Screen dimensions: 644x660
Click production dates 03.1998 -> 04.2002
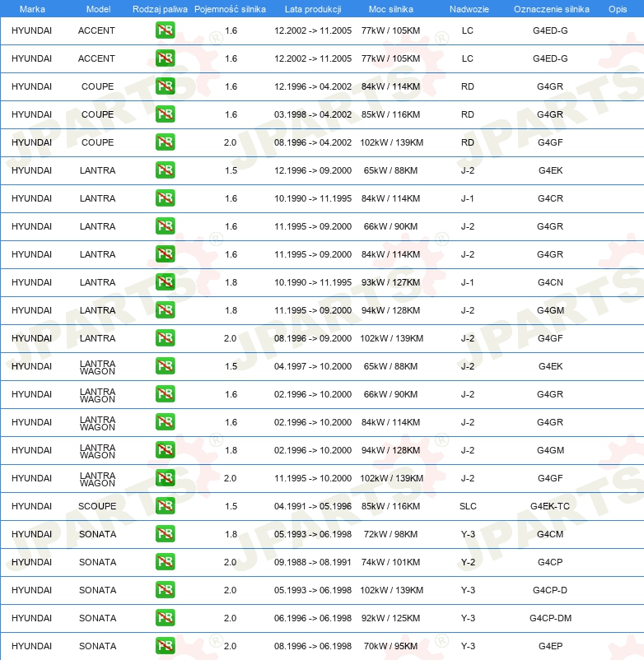pos(313,114)
